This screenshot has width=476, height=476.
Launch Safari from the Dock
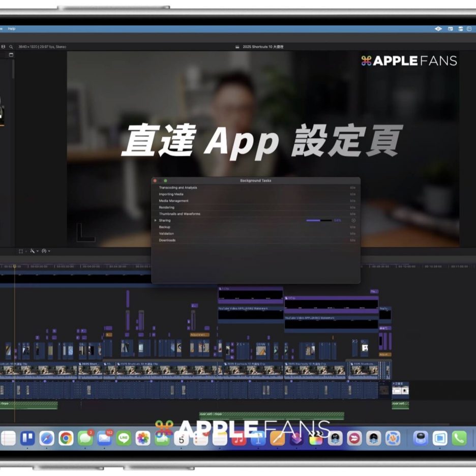47,438
